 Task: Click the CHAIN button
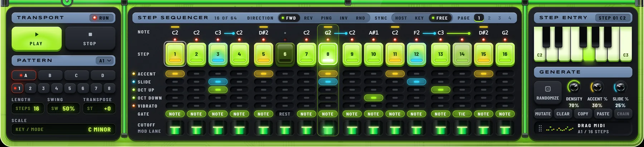coord(623,114)
